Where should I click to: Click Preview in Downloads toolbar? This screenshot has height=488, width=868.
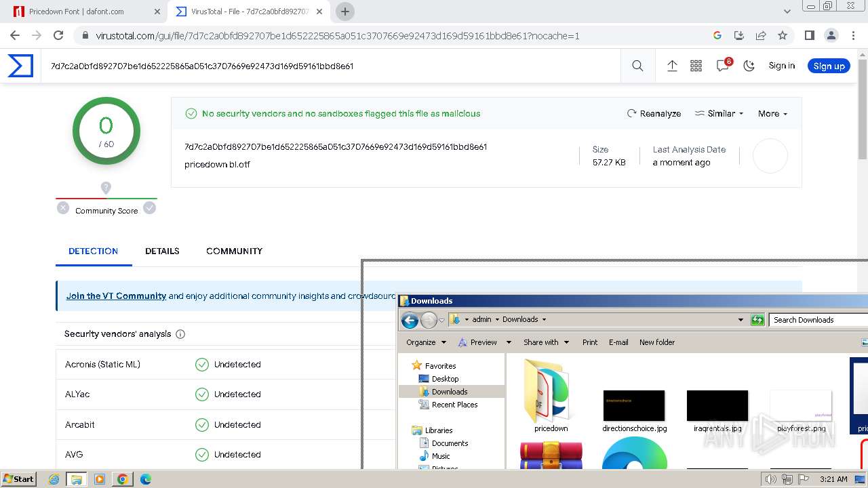(477, 342)
